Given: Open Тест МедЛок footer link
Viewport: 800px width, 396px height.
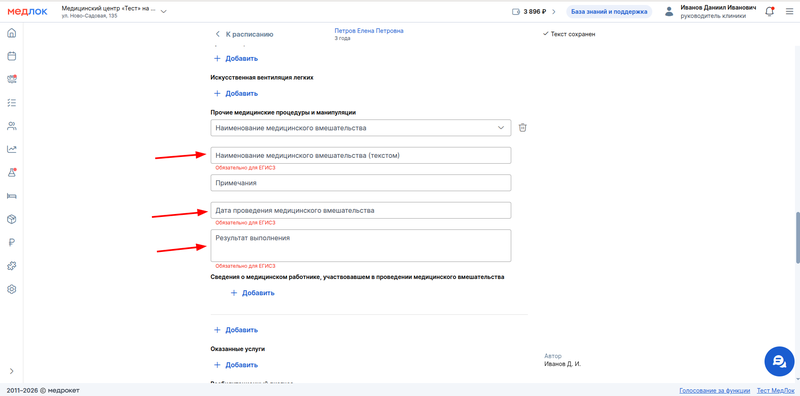Looking at the screenshot, I should point(775,391).
